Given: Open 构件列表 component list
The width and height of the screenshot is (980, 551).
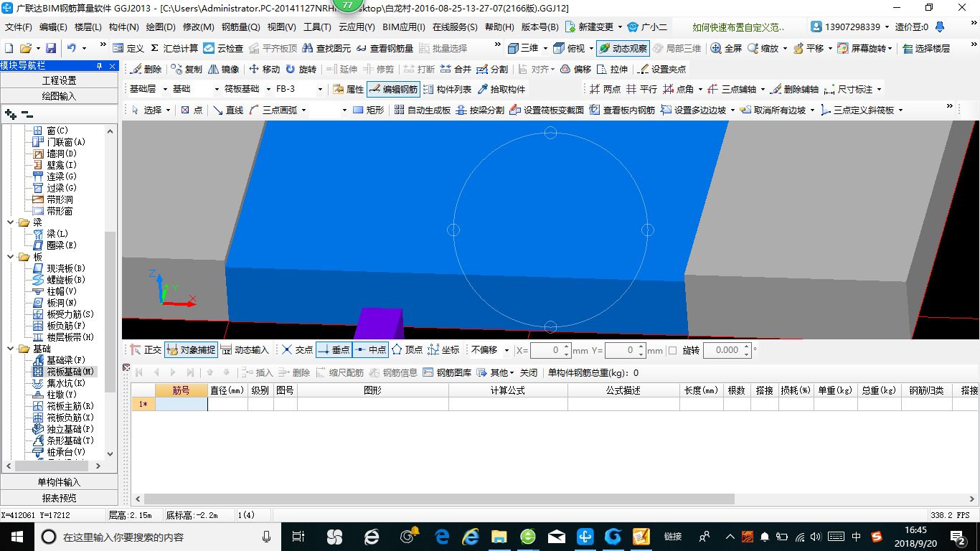Looking at the screenshot, I should pos(447,90).
